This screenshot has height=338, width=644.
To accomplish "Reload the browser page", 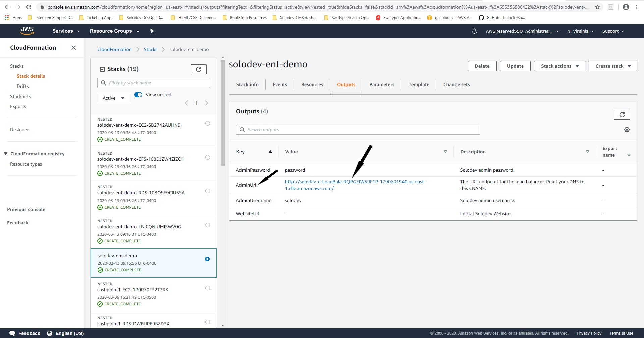I will pos(29,7).
